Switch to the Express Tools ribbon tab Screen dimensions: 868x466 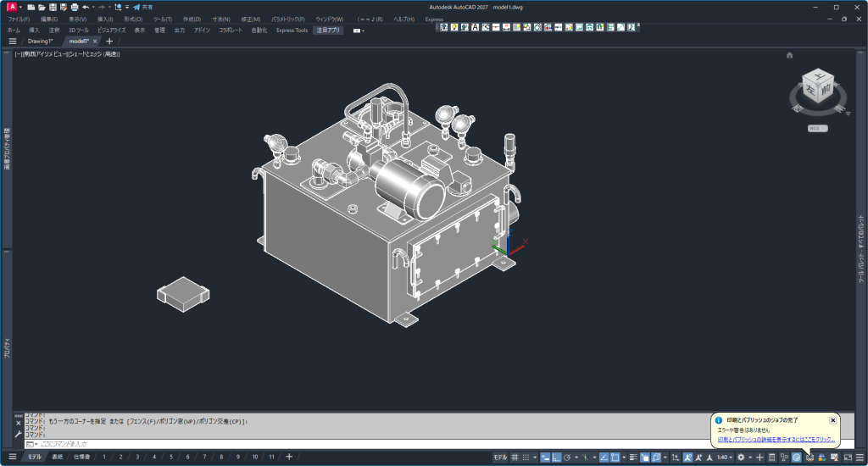(292, 30)
